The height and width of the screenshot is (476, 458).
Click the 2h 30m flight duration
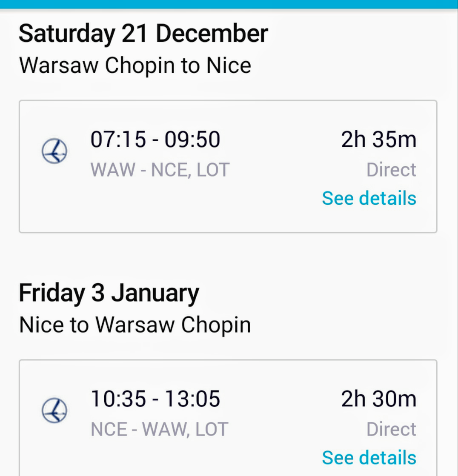378,399
